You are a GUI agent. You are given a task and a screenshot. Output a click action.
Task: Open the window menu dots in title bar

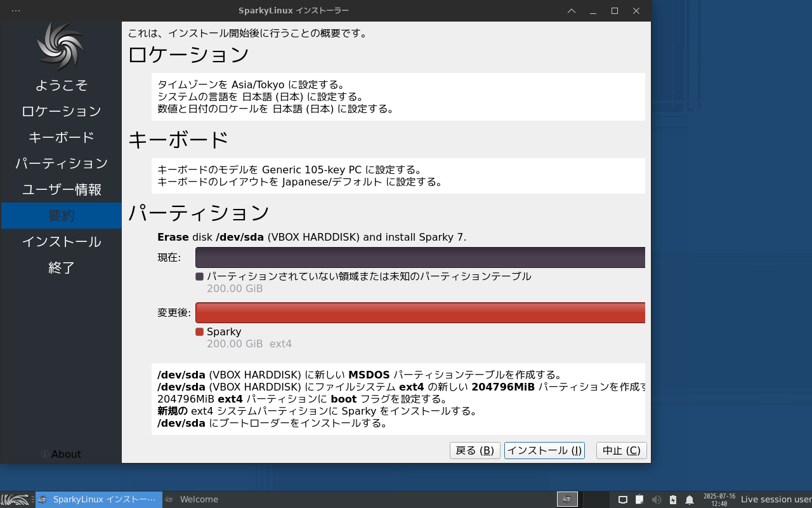[x=16, y=11]
